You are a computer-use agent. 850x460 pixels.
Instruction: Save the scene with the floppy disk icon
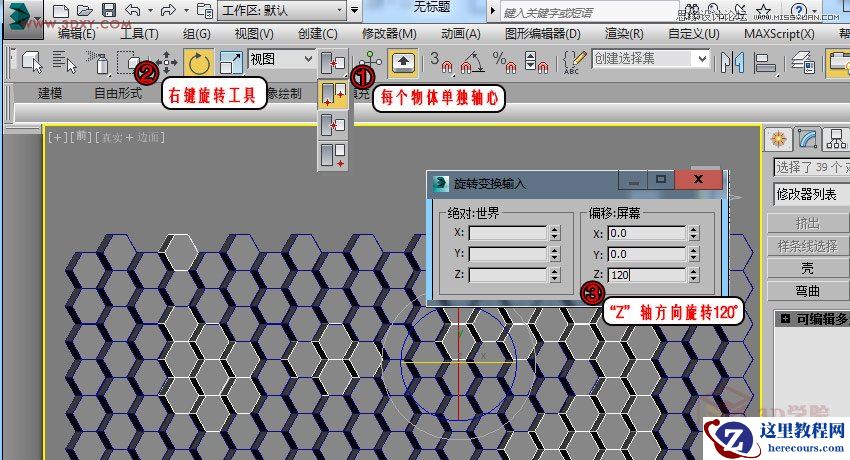pos(109,10)
